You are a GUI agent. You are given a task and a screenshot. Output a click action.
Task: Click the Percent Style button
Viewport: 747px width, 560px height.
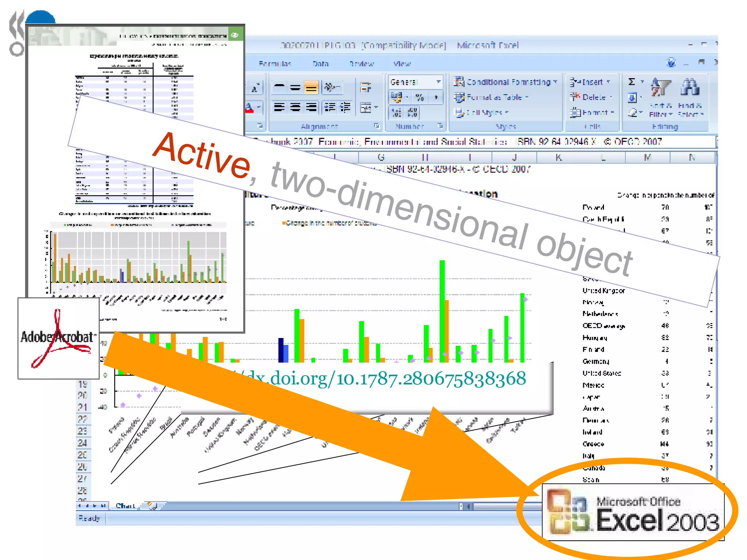point(419,97)
